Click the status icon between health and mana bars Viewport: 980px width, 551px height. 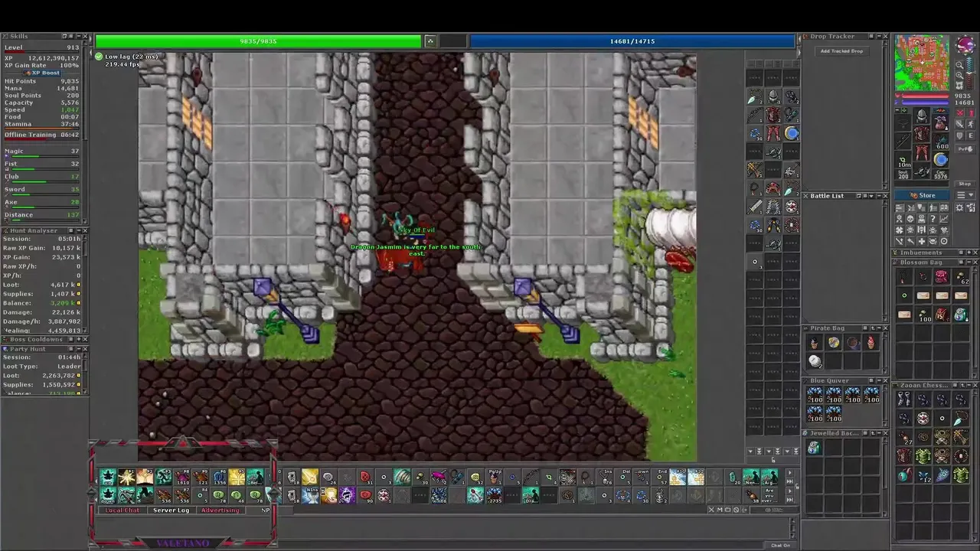430,41
